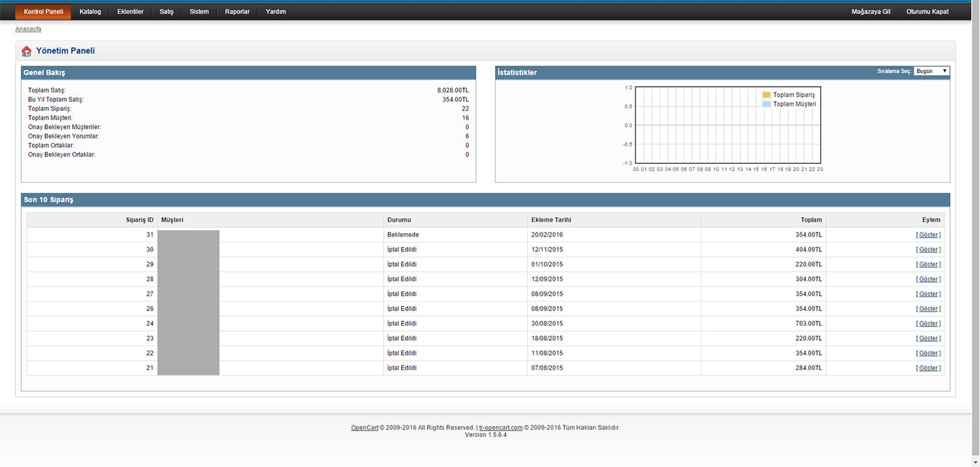980x467 pixels.
Task: Click the home icon beside Yönetim Paneli
Action: point(26,51)
